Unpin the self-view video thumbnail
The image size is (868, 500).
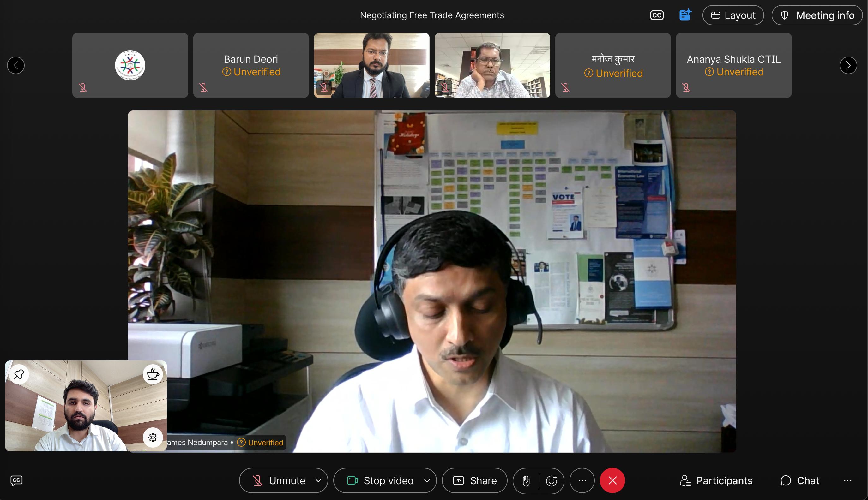[x=19, y=374]
